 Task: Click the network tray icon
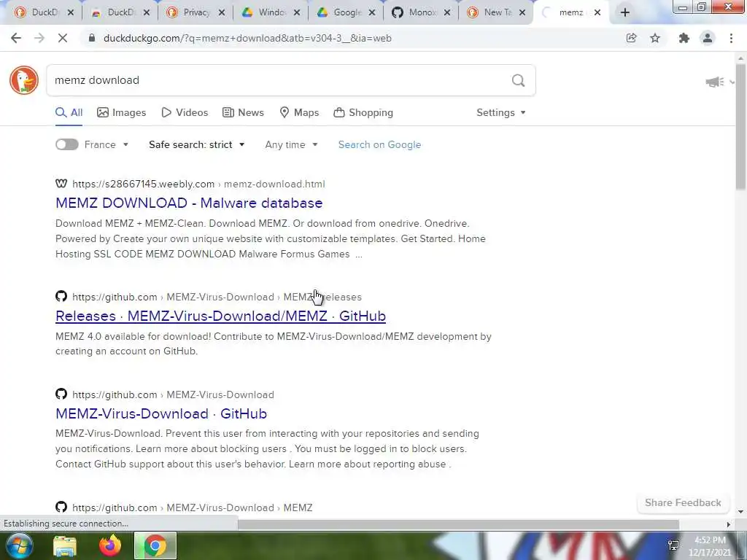673,545
